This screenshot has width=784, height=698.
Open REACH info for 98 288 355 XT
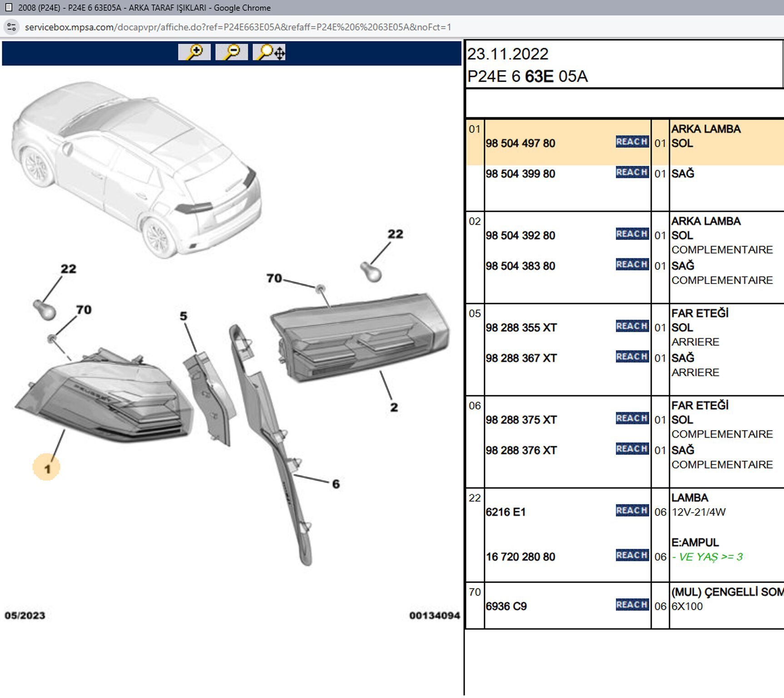[632, 326]
